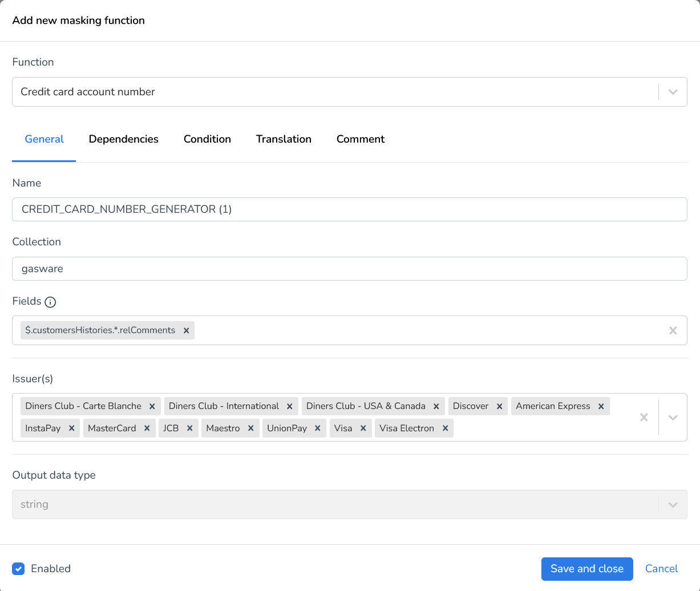The height and width of the screenshot is (591, 700).
Task: Open the Output data type dropdown
Action: (673, 504)
